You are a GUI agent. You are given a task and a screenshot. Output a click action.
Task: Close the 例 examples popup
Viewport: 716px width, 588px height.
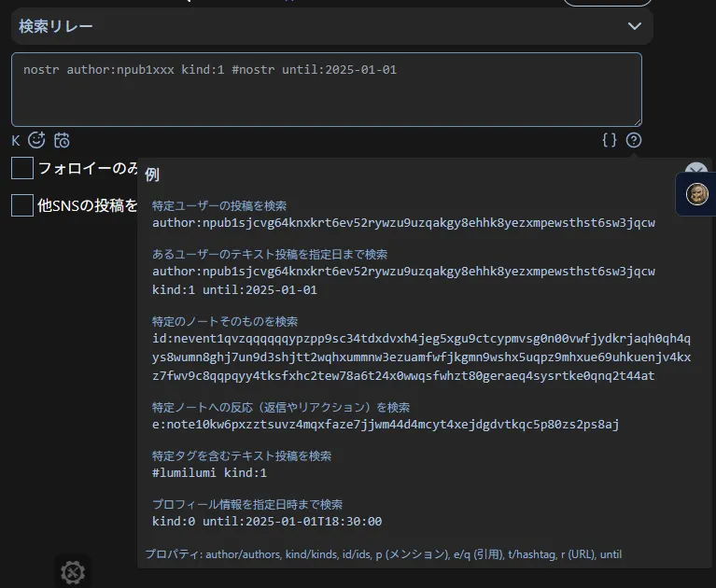coord(696,171)
